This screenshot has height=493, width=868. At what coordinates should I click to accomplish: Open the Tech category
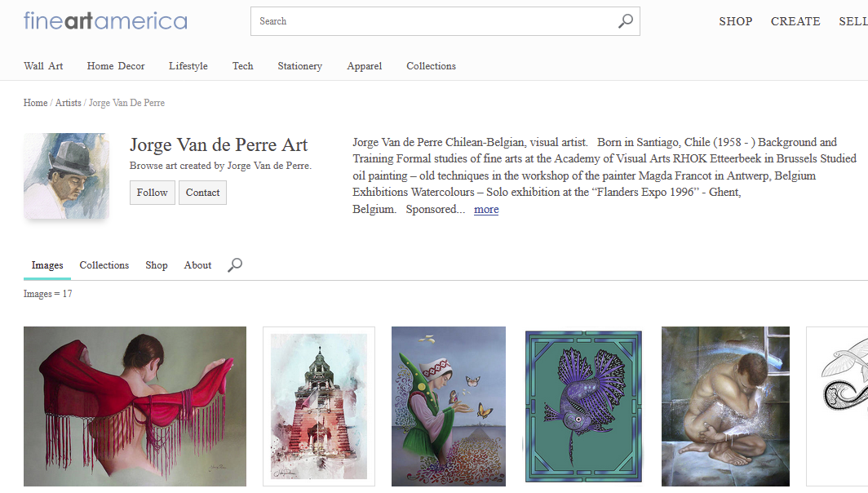click(242, 66)
